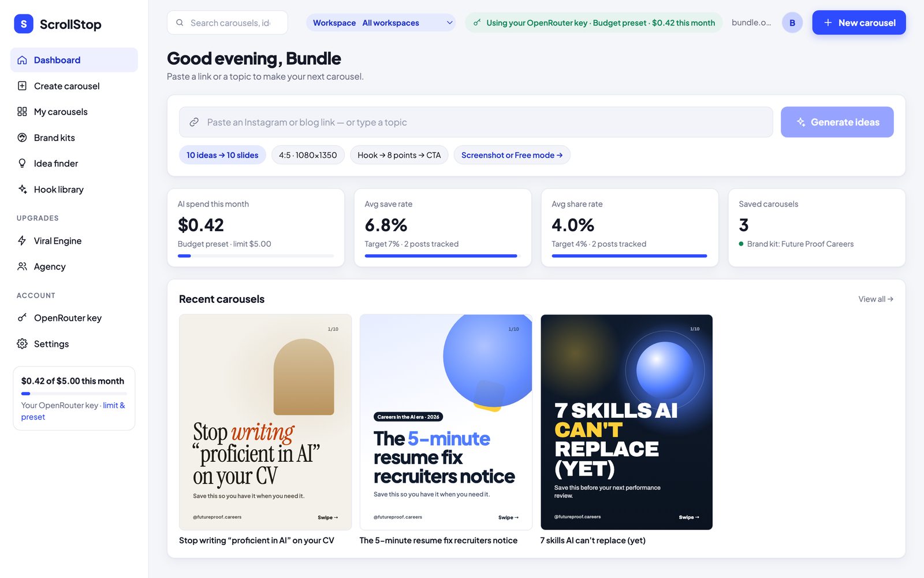
Task: Click the Brand kits palette icon
Action: tap(22, 138)
